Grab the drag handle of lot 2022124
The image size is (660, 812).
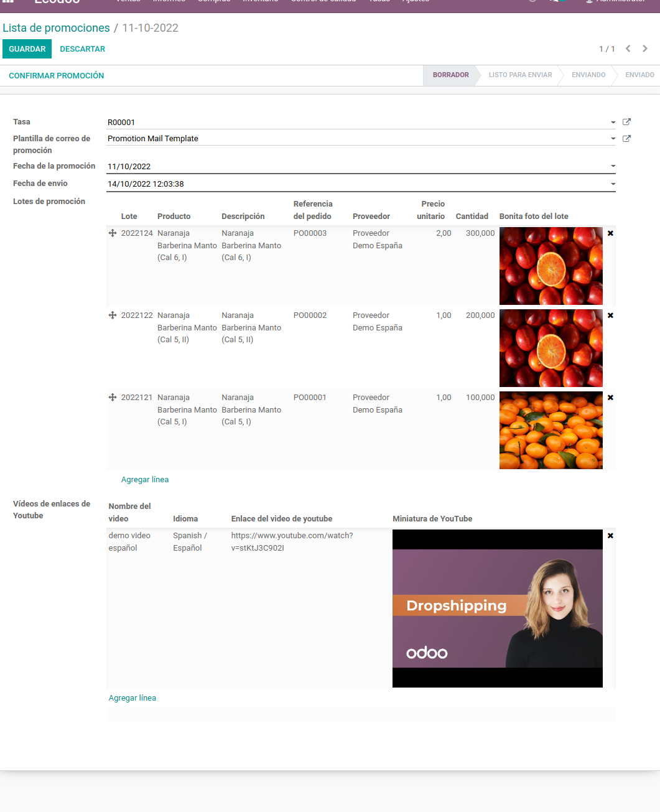113,233
